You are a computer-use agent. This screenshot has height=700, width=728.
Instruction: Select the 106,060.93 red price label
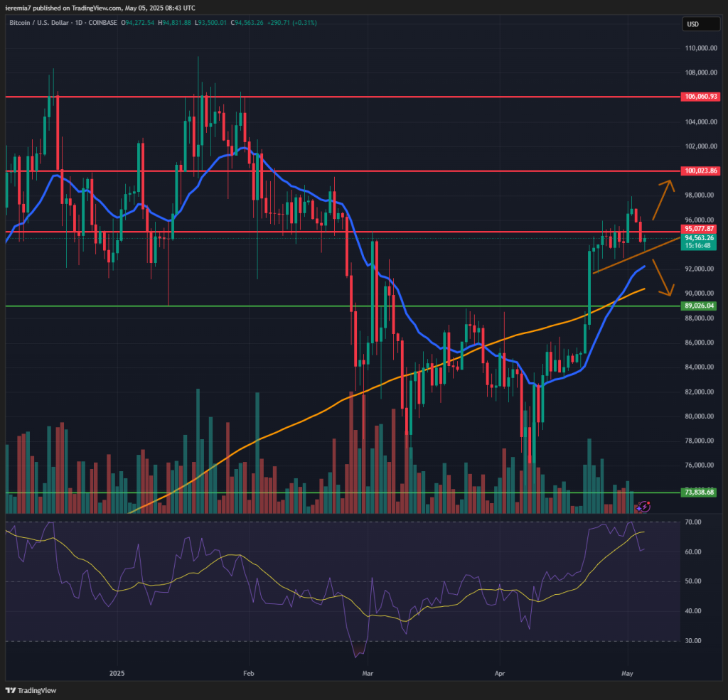coord(700,97)
